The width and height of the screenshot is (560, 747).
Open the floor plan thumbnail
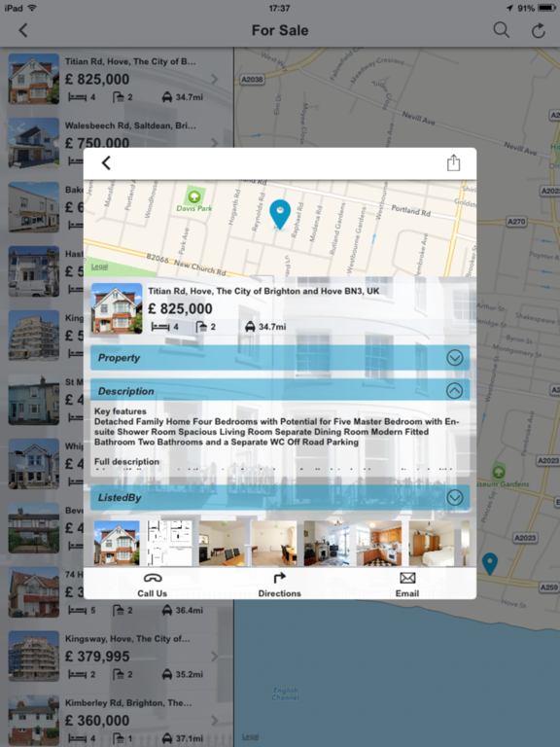click(x=169, y=543)
